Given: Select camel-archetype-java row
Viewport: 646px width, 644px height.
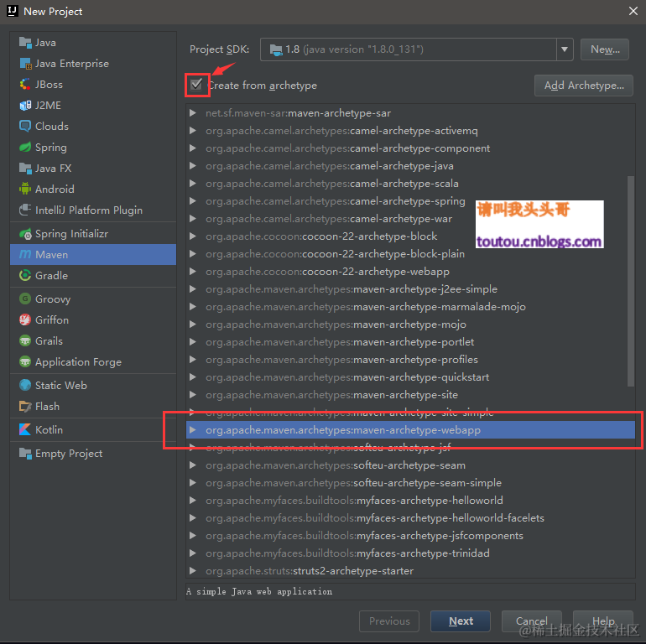Looking at the screenshot, I should click(410, 166).
